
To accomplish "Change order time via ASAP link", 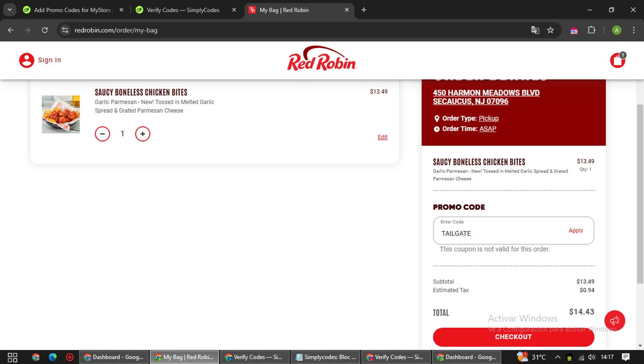I will (488, 128).
